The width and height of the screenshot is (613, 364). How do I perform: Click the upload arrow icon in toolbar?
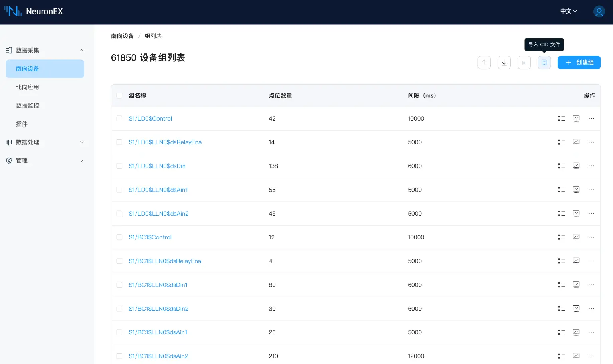pos(484,63)
